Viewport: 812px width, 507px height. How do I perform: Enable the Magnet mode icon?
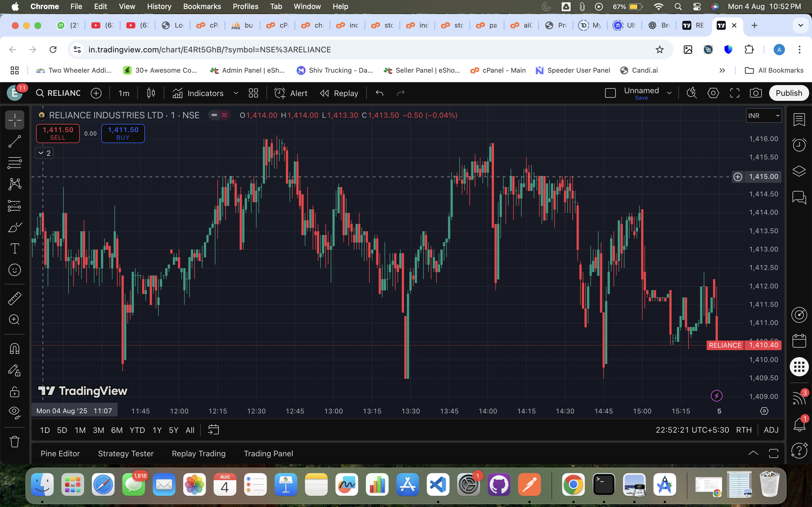[14, 349]
